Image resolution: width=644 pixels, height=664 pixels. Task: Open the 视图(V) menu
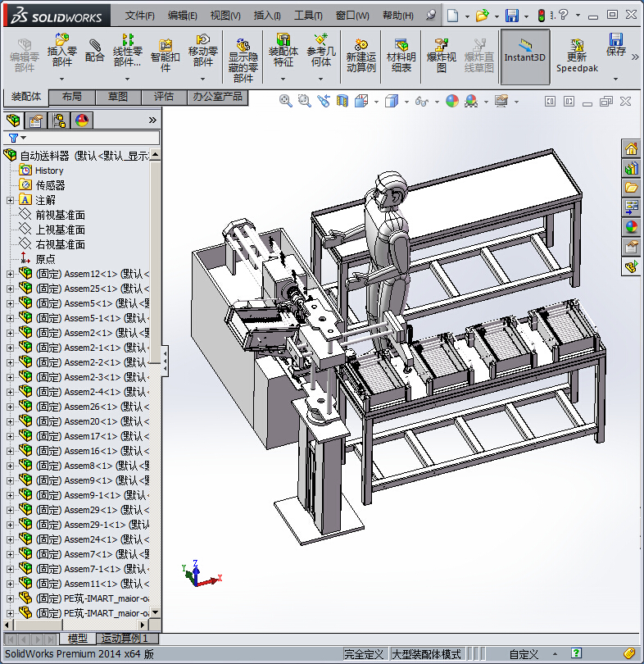coord(225,16)
